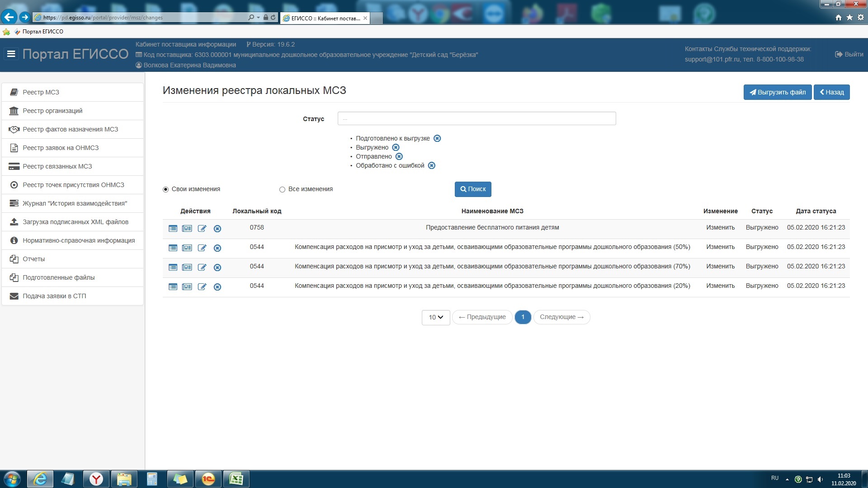868x488 pixels.
Task: Open Нормативно-справочная информация
Action: [x=73, y=240]
